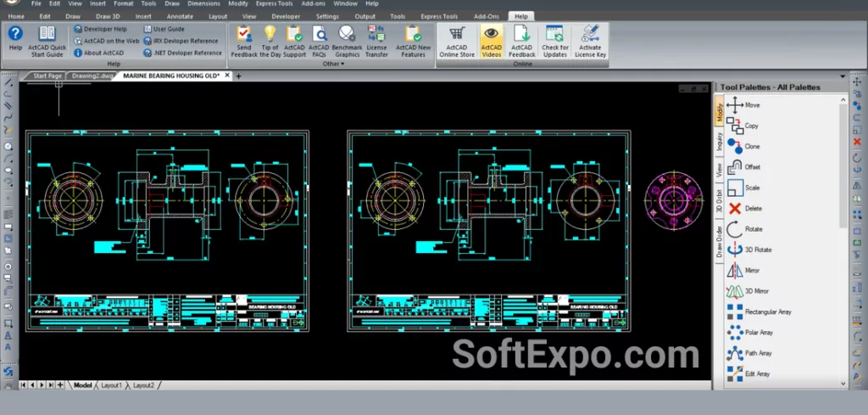Open the Express Tools menu in menu bar
Image resolution: width=868 pixels, height=415 pixels.
click(273, 3)
